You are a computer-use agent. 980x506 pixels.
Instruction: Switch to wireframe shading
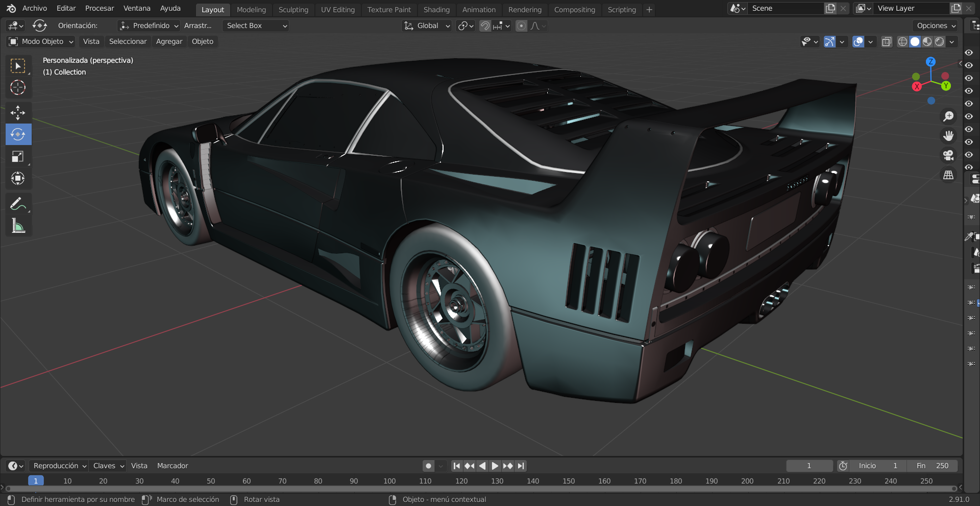tap(902, 41)
